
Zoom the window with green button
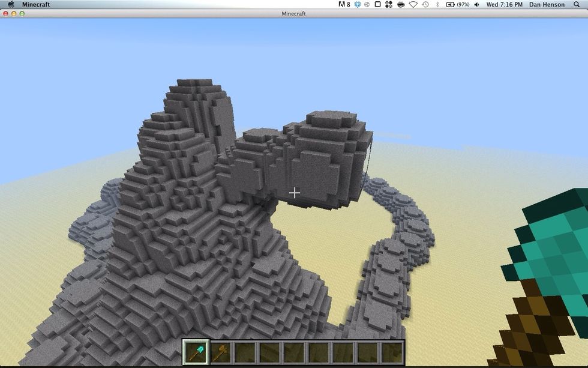[22, 13]
